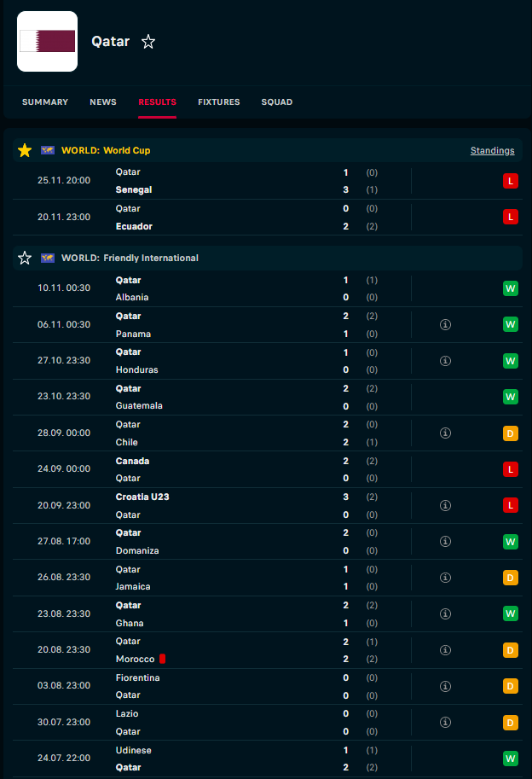The width and height of the screenshot is (532, 779).
Task: Switch to the Summary tab
Action: tap(45, 102)
